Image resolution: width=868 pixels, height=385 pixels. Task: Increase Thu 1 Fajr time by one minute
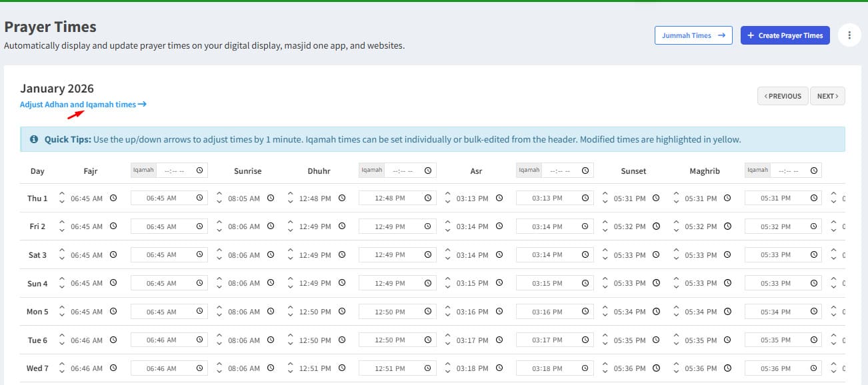(62, 194)
